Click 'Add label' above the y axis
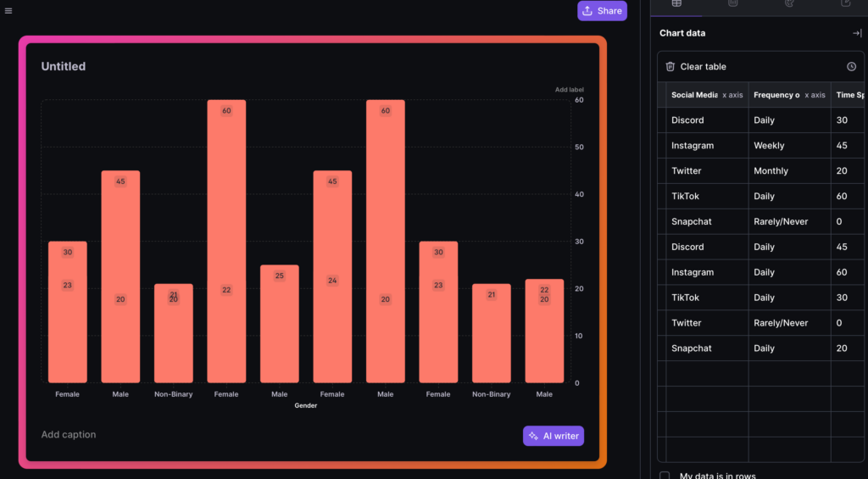This screenshot has width=868, height=479. [569, 90]
